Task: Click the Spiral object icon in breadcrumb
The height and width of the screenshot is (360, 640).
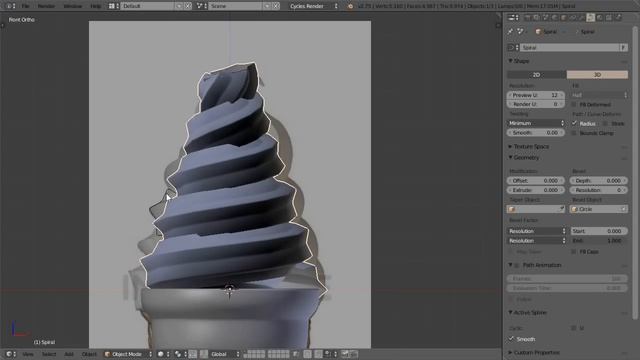Action: coord(538,31)
